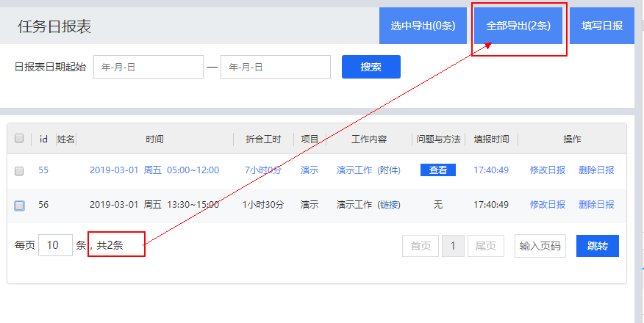
Task: Click the 折合工时 column header
Action: click(263, 139)
